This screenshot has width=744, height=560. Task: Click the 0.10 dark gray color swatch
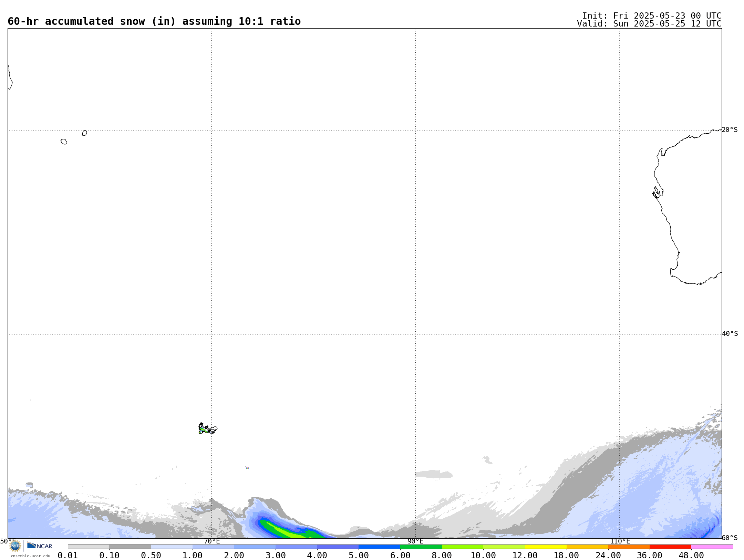click(130, 547)
